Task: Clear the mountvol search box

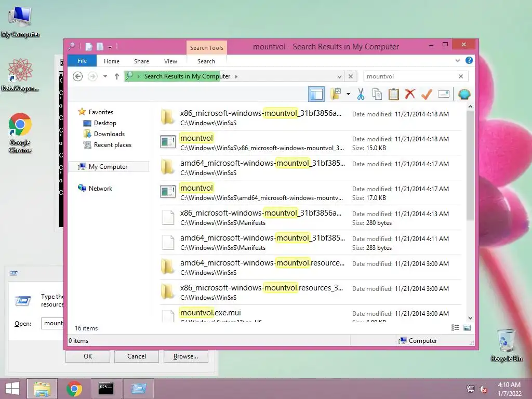Action: click(461, 76)
